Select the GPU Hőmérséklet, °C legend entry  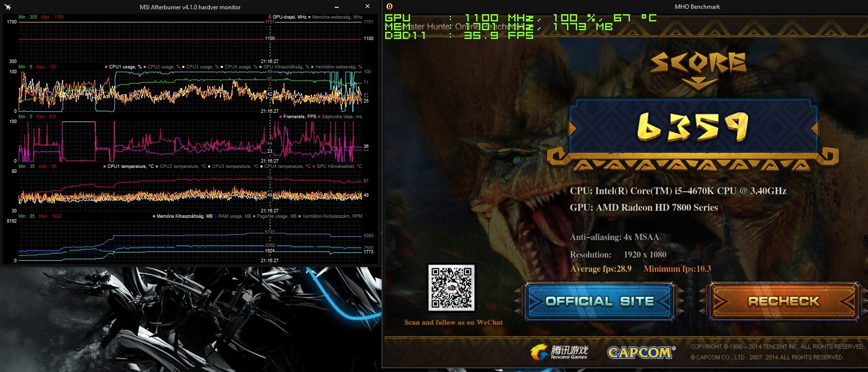tap(337, 166)
